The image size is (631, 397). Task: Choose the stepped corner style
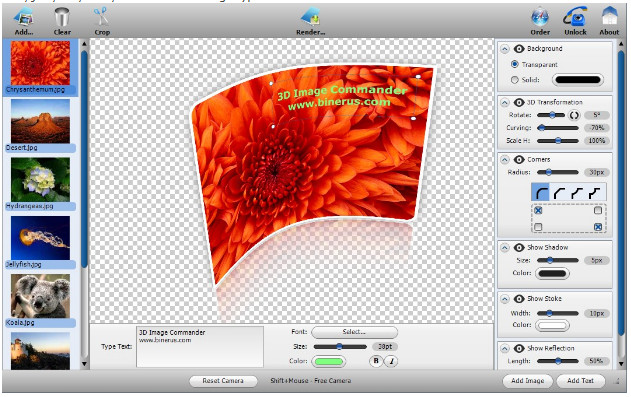[x=595, y=193]
